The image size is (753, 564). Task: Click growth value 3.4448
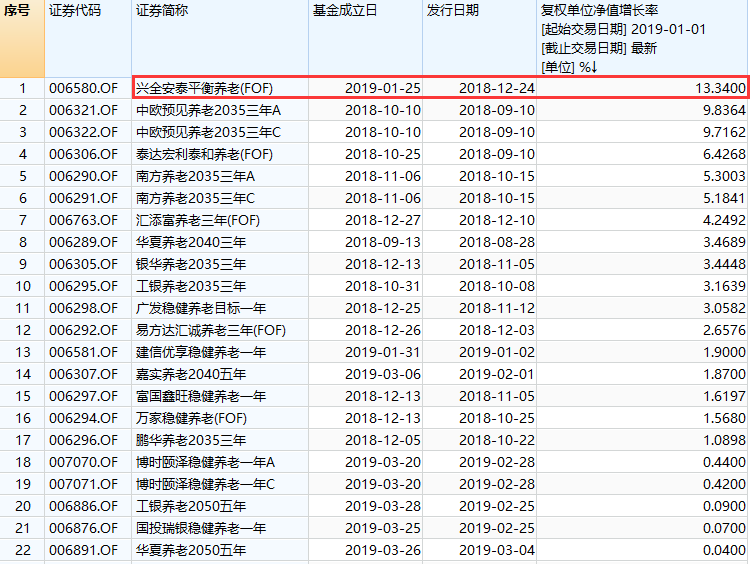[x=724, y=265]
